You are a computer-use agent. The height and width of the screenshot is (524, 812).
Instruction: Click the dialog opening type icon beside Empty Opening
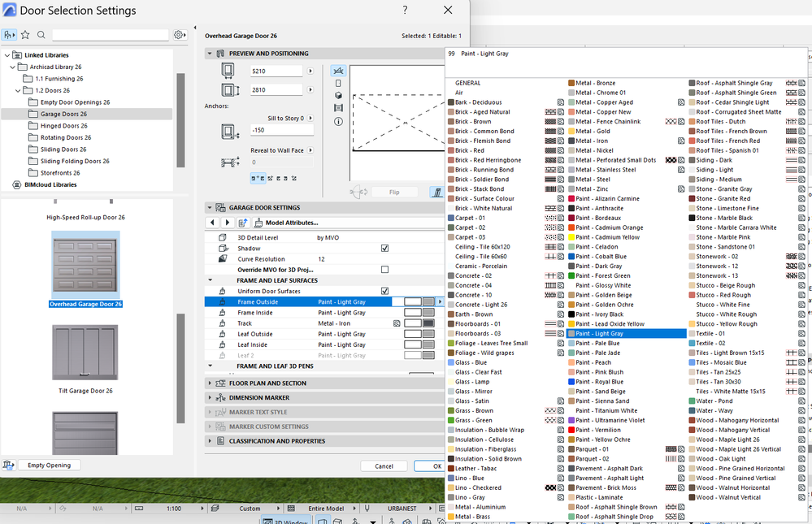point(8,465)
